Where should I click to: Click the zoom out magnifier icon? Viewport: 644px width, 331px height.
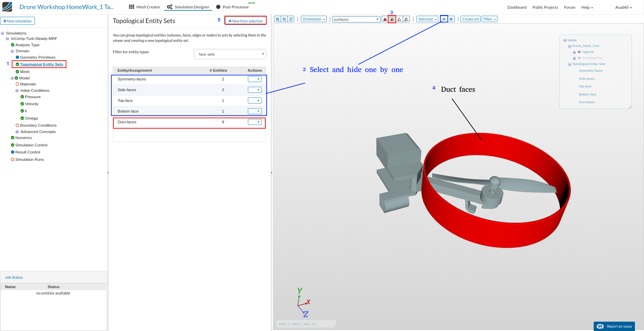(284, 19)
